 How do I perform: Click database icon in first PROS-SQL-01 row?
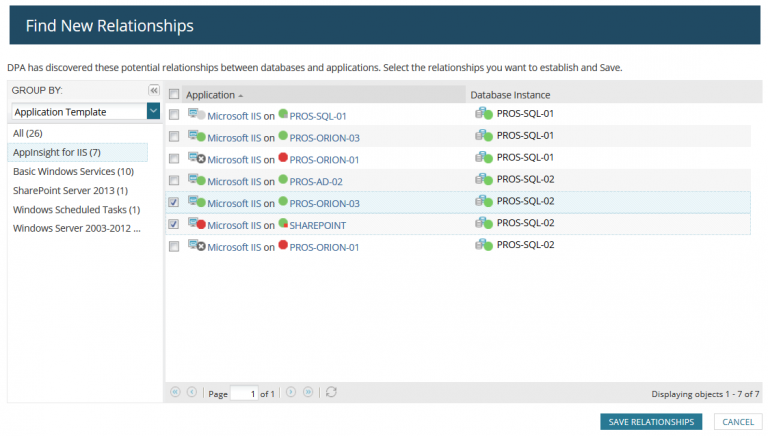click(x=484, y=114)
